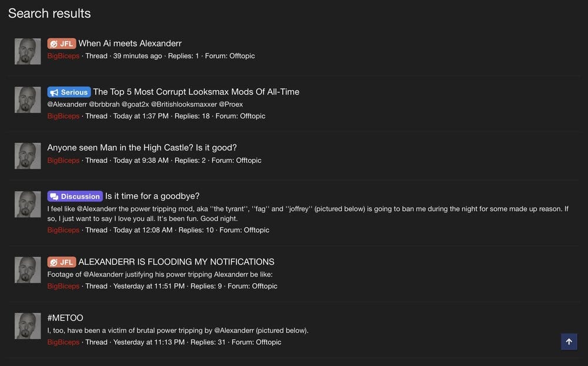Open 'ALEXANDERR IS FLOODING MY NOTIFICATIONS' thread
Screen dimensions: 588x366
click(x=176, y=262)
